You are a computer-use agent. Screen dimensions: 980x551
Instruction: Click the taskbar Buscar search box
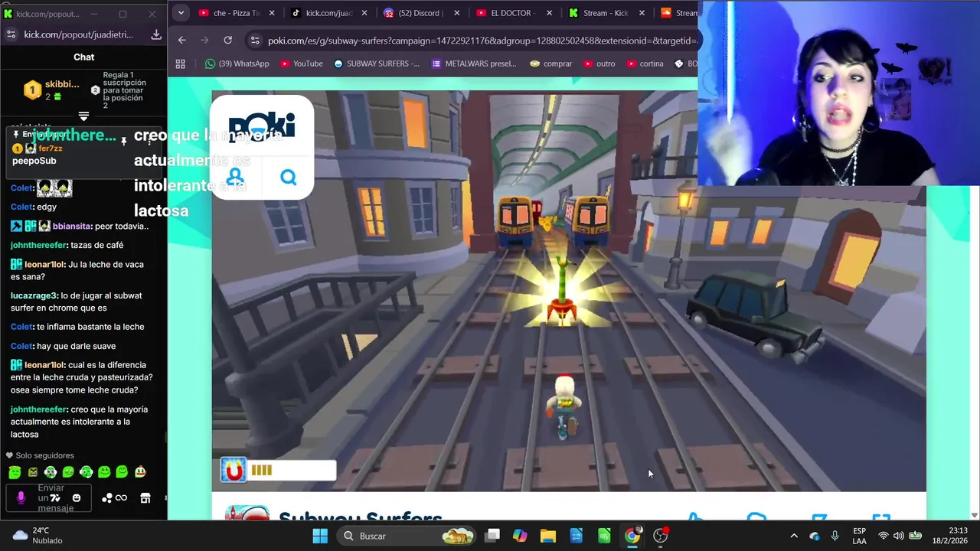[x=408, y=536]
